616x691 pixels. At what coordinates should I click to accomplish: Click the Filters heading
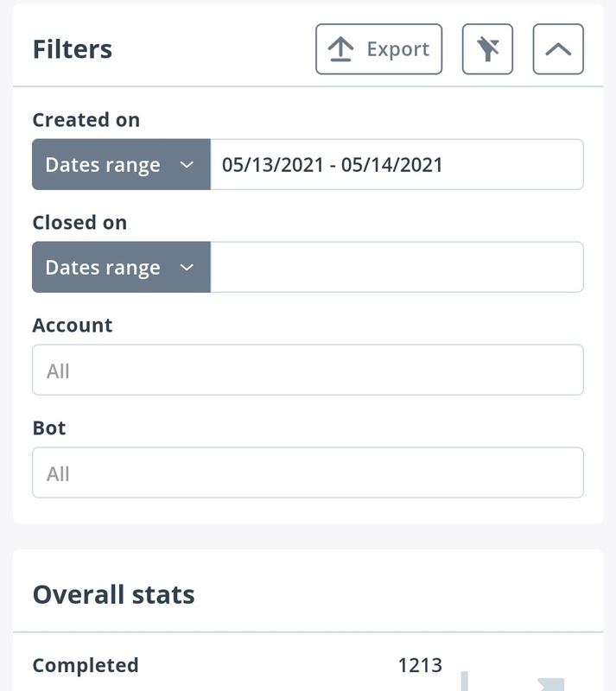[x=73, y=49]
